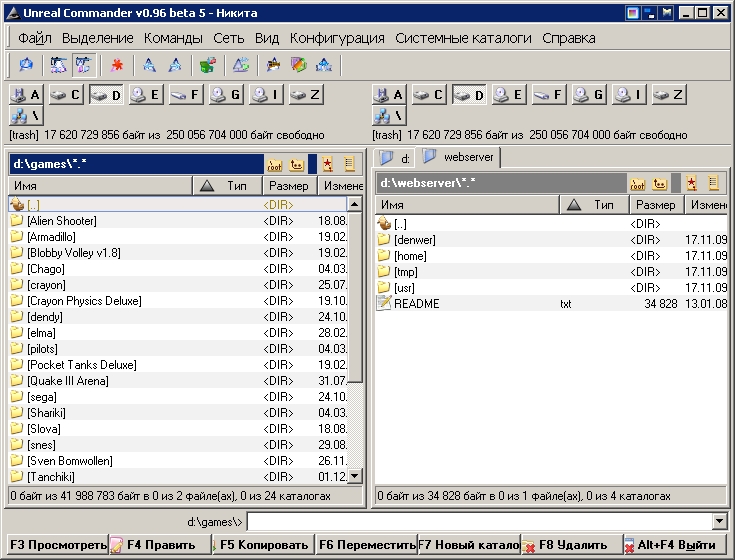
Task: Open directory history list icon in right panel
Action: coord(713,183)
